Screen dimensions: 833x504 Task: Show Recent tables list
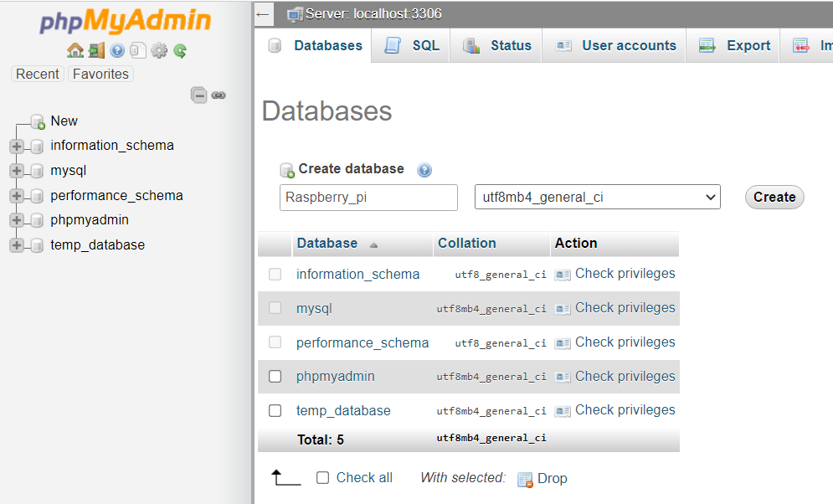point(37,74)
